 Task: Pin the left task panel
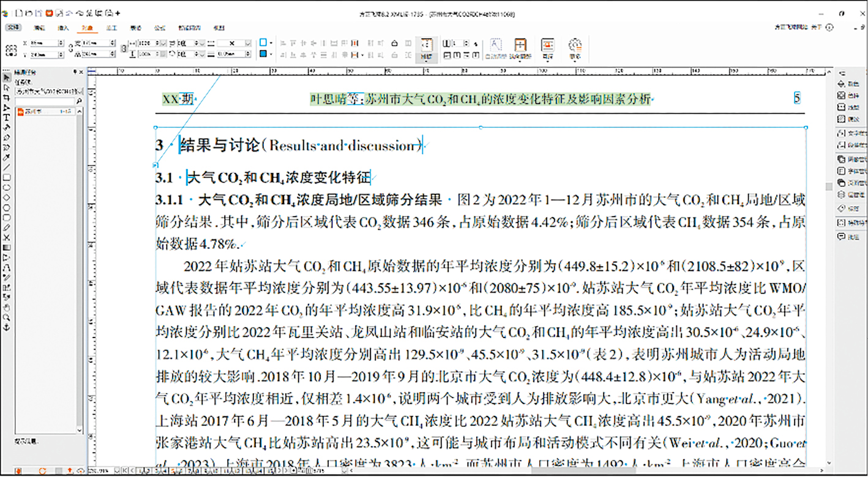coord(75,72)
